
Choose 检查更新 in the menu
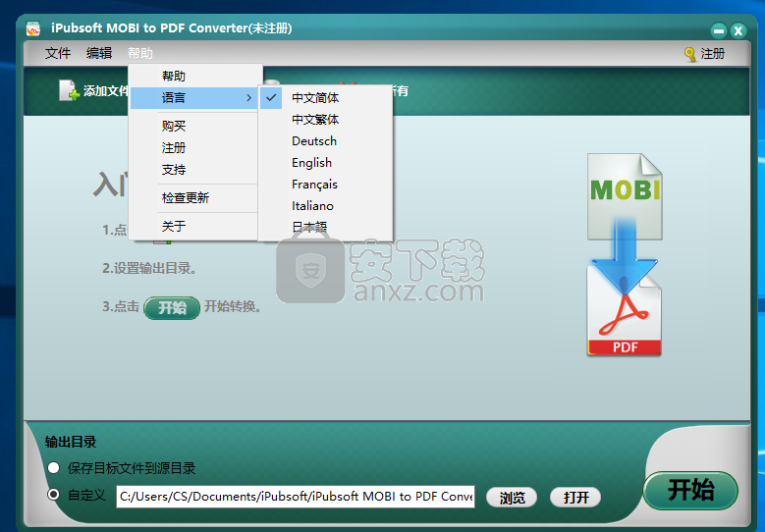point(194,198)
